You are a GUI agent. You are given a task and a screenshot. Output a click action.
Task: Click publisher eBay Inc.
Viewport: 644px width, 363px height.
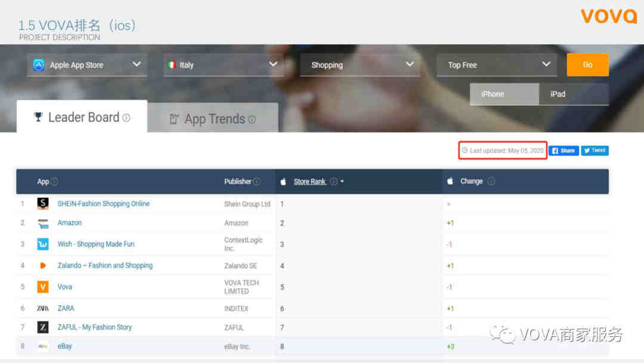[x=237, y=346]
